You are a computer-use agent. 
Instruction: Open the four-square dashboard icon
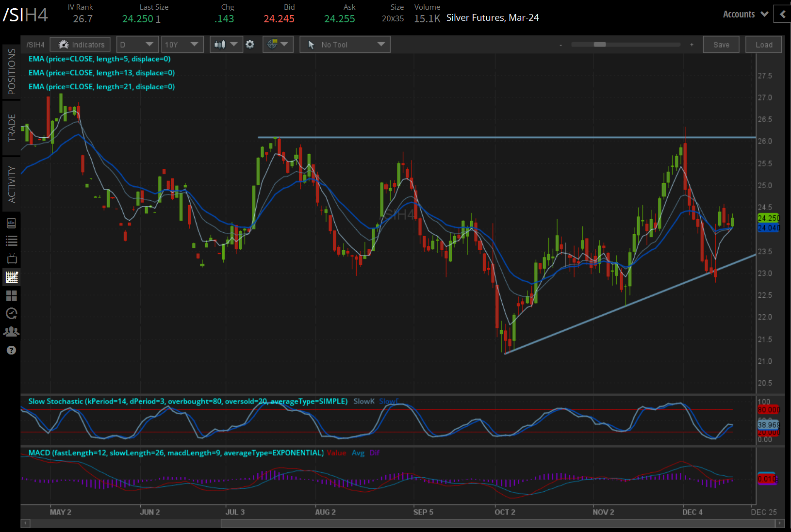pos(12,296)
